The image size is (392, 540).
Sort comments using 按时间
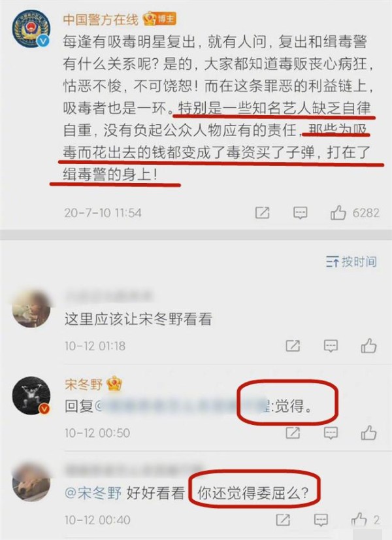pos(351,262)
